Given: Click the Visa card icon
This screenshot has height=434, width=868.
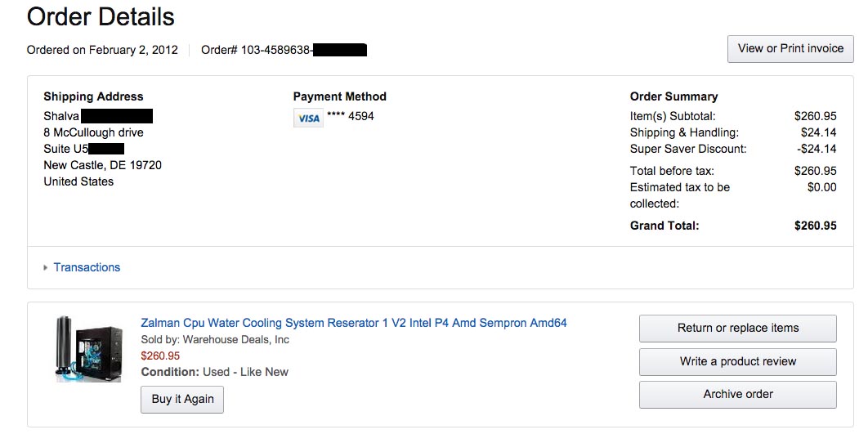Looking at the screenshot, I should click(308, 118).
